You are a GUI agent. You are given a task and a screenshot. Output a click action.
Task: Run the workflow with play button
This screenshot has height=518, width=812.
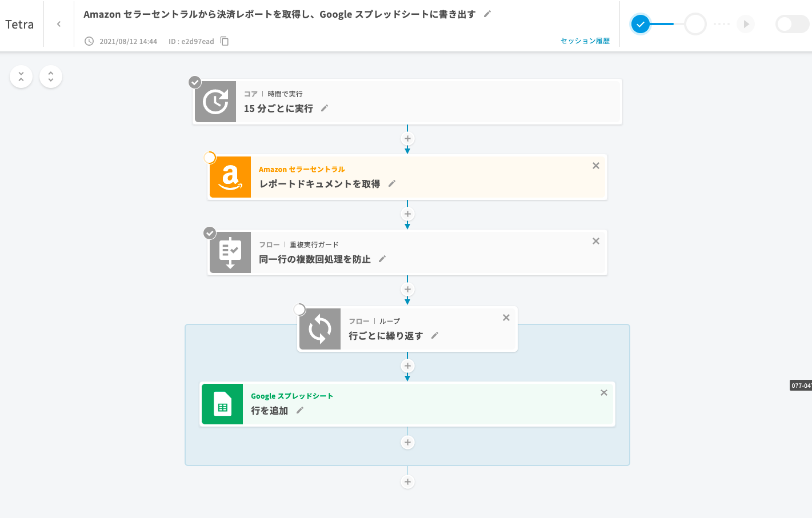[x=746, y=24]
